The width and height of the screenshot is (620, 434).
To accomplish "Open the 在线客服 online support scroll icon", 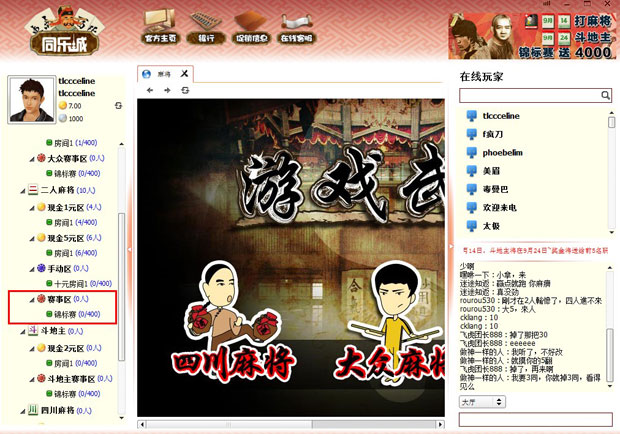I will tap(297, 27).
